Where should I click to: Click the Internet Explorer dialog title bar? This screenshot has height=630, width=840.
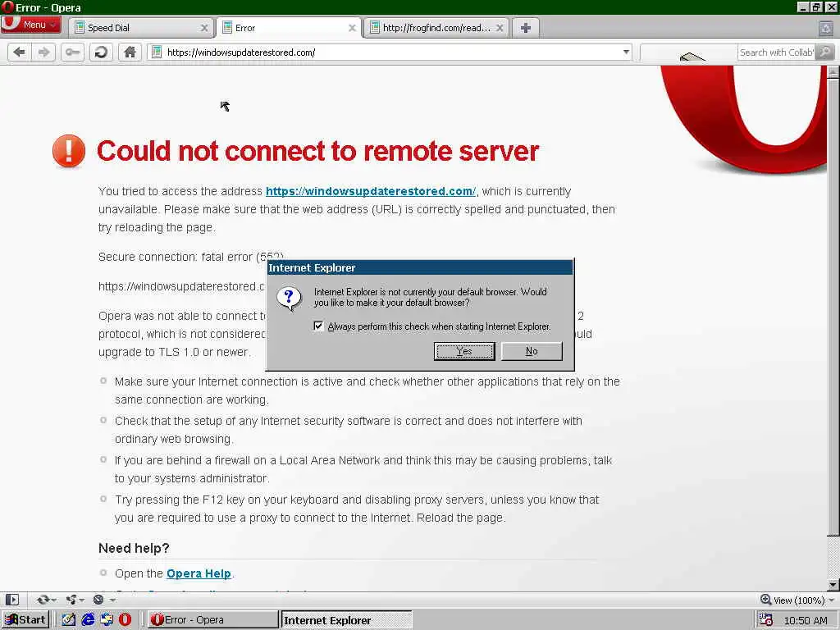click(x=419, y=267)
